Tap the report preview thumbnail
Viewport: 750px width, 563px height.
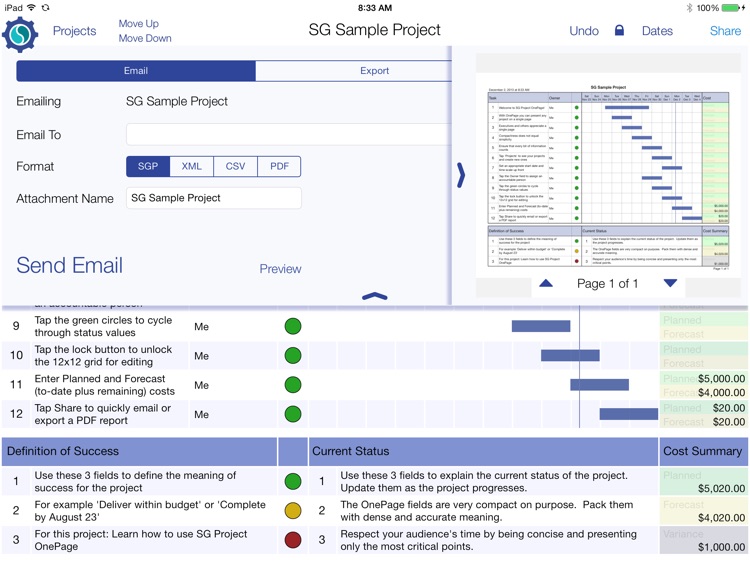[x=608, y=176]
